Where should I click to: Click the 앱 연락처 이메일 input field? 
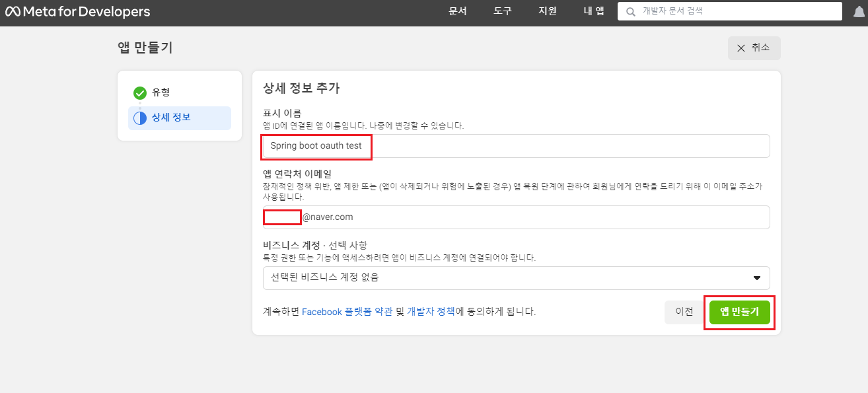[517, 217]
